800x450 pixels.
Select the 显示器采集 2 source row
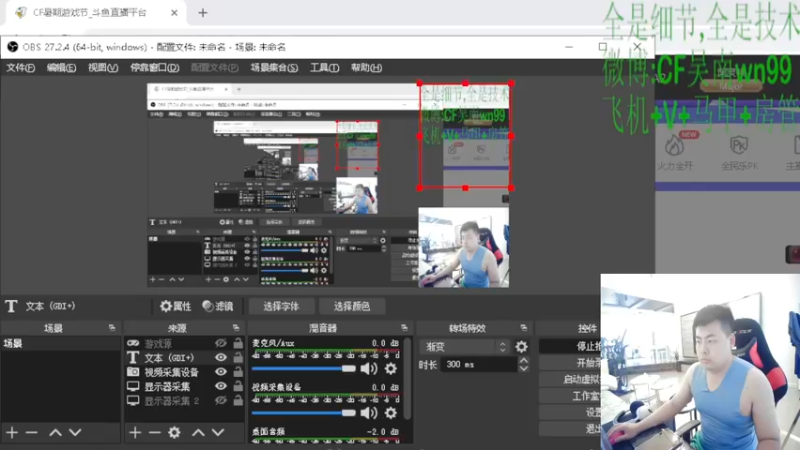(184, 401)
